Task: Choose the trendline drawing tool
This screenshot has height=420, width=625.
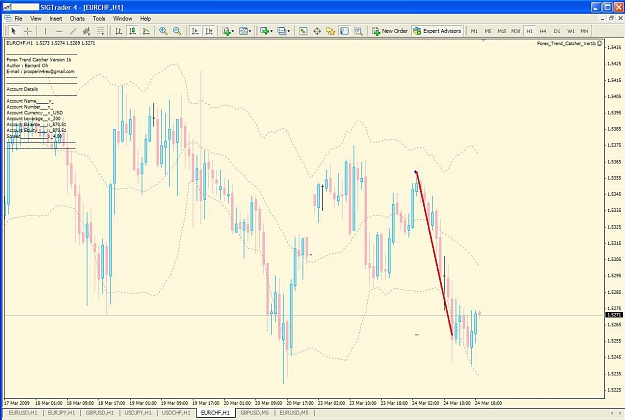Action: [x=73, y=31]
